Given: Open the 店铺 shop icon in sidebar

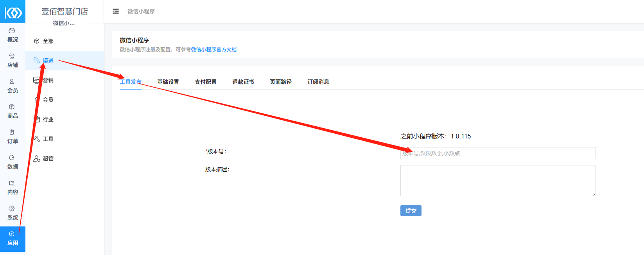Looking at the screenshot, I should tap(12, 56).
